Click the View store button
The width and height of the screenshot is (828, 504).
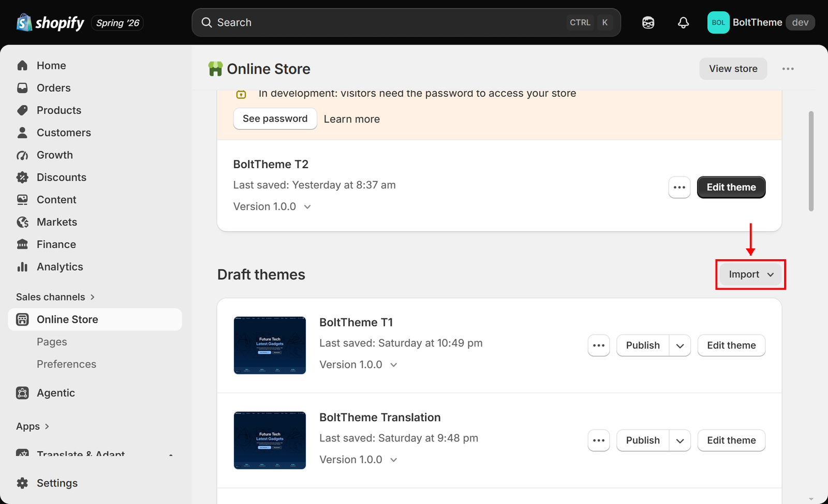tap(733, 69)
